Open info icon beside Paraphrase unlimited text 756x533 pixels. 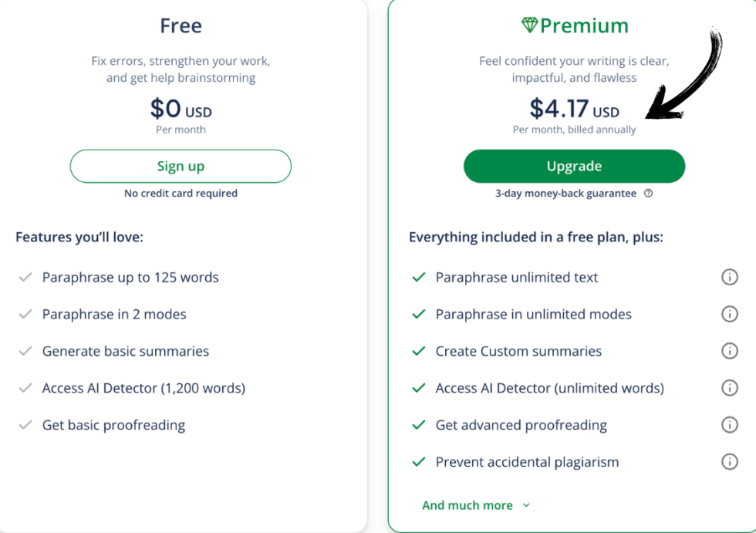pos(729,277)
